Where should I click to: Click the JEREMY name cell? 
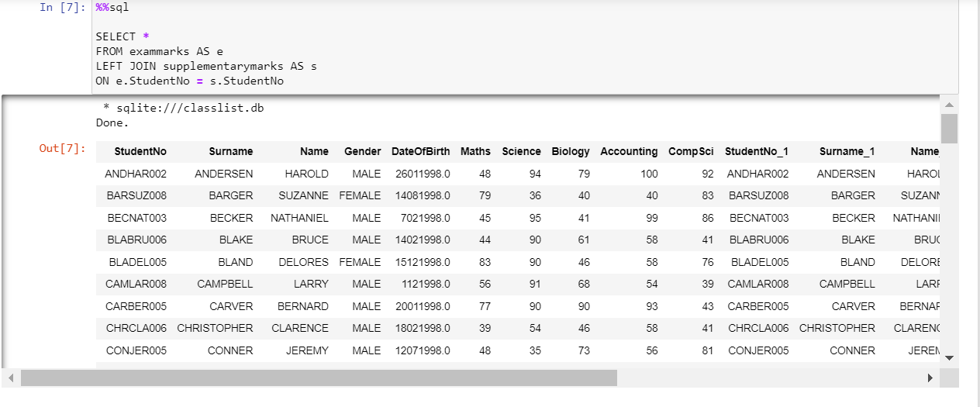click(x=308, y=350)
